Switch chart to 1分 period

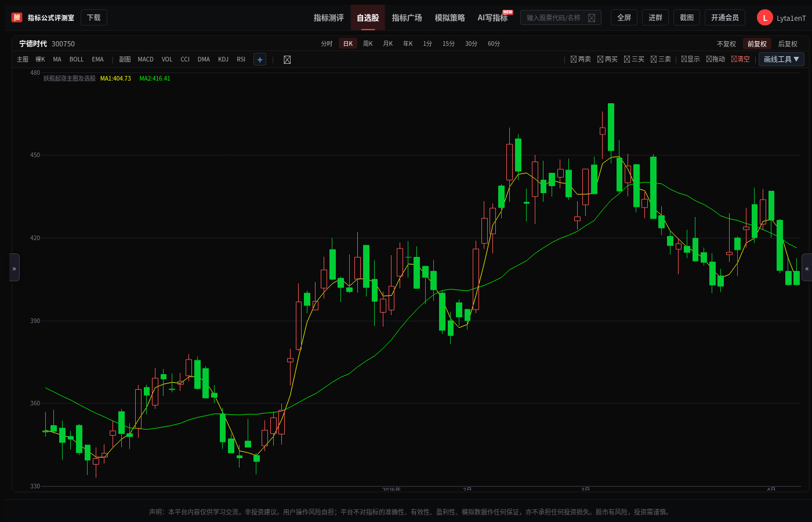427,44
